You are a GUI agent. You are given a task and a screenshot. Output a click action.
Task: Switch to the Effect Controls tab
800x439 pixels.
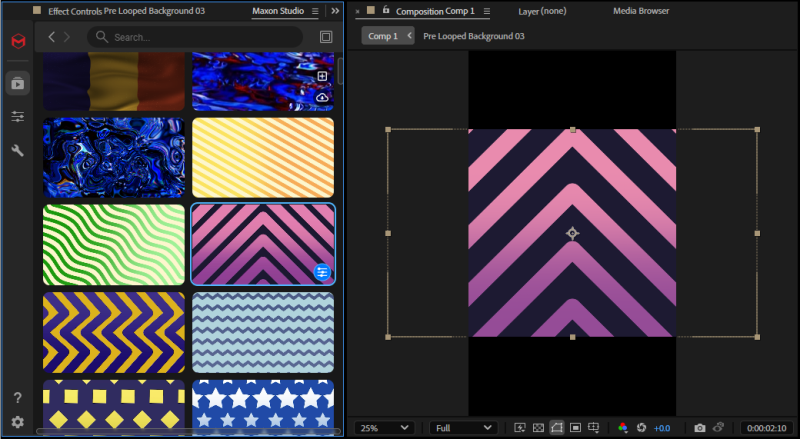pos(126,11)
